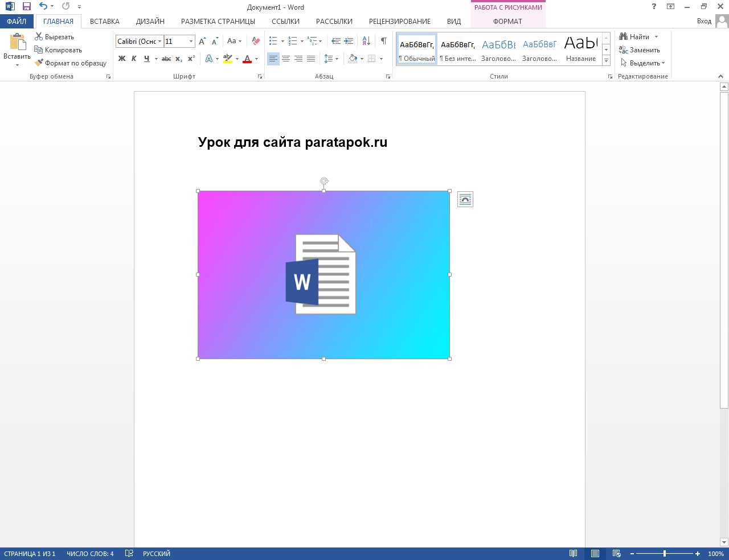Click Вход (Sign in) link
The width and height of the screenshot is (729, 560).
pyautogui.click(x=704, y=21)
